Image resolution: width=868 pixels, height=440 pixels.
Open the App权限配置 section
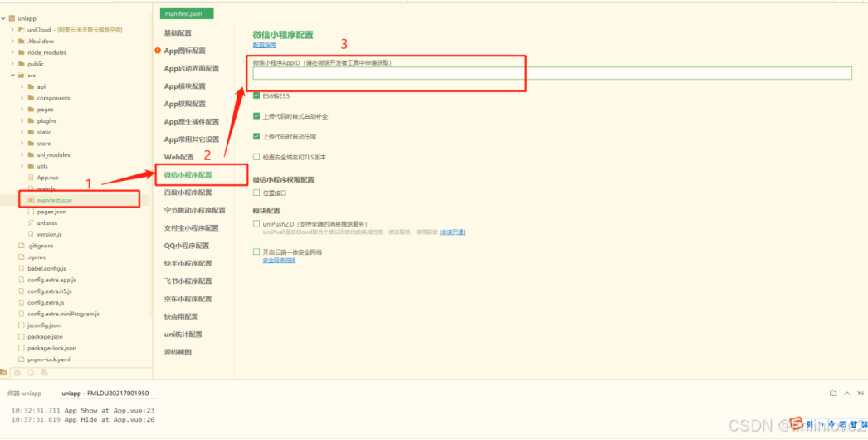point(185,104)
